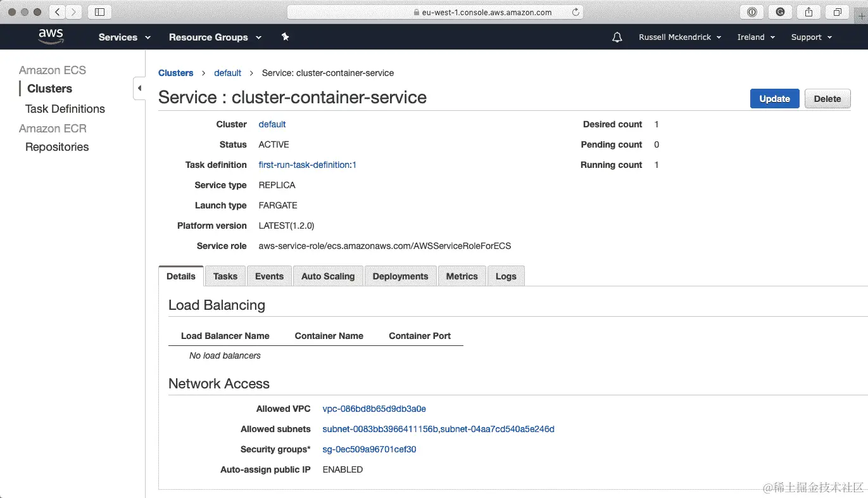
Task: Open security group sg-0ec509a96701cef30
Action: coord(369,449)
